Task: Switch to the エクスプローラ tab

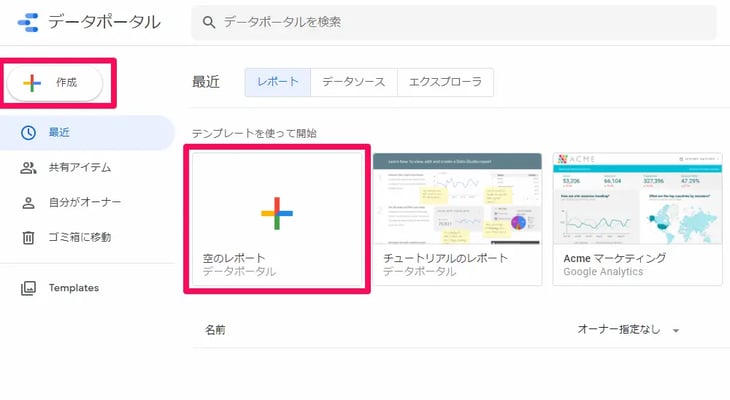Action: [x=445, y=82]
